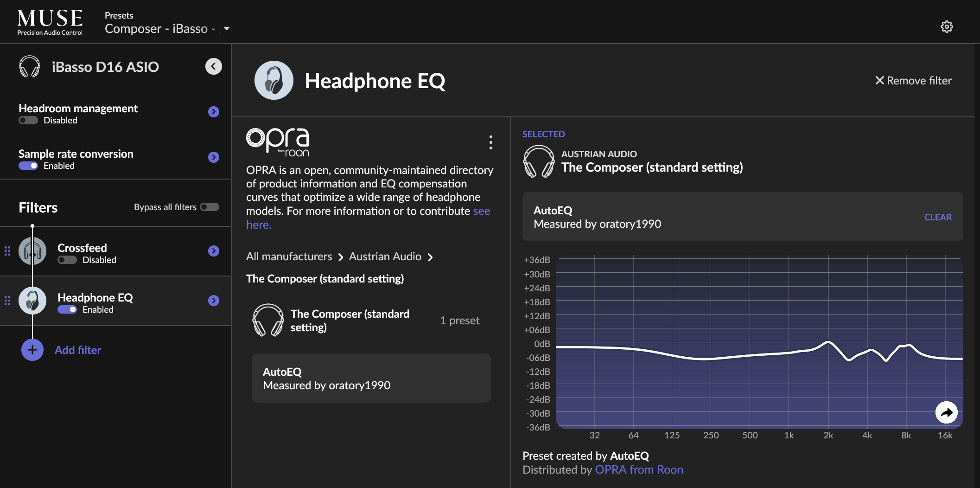The height and width of the screenshot is (488, 980).
Task: Toggle Headroom management switch
Action: click(x=28, y=120)
